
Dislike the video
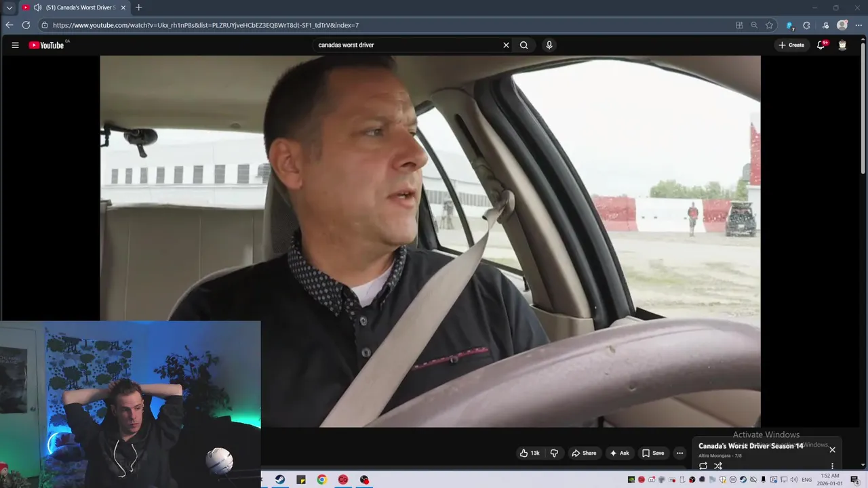(554, 453)
